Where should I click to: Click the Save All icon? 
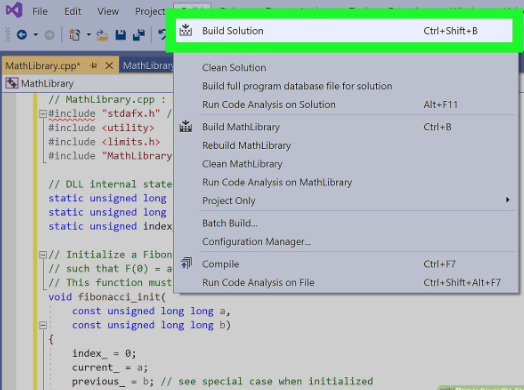click(139, 35)
